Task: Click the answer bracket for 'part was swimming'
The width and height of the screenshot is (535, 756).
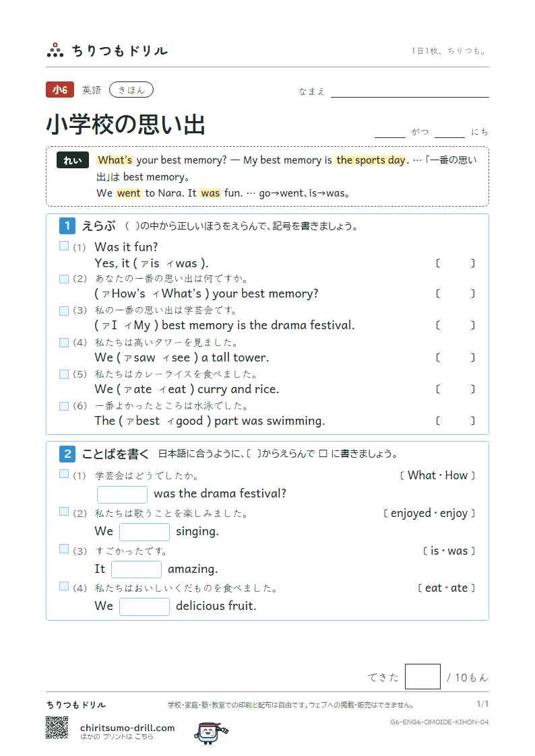Action: click(x=455, y=421)
